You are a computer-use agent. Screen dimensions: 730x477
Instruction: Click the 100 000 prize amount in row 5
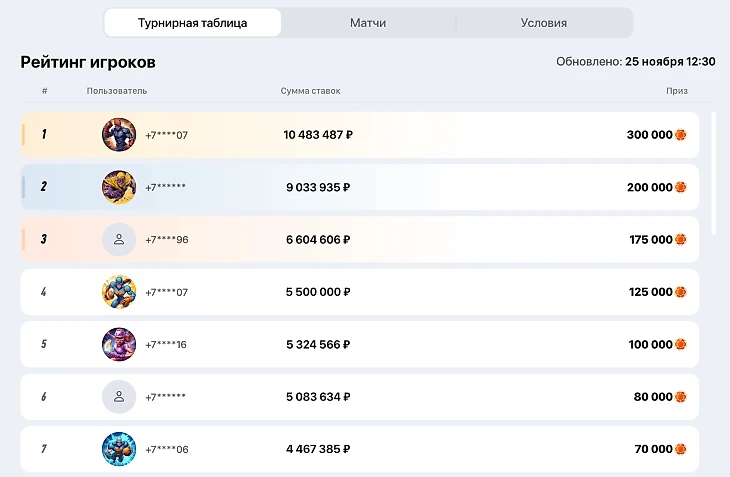(650, 345)
